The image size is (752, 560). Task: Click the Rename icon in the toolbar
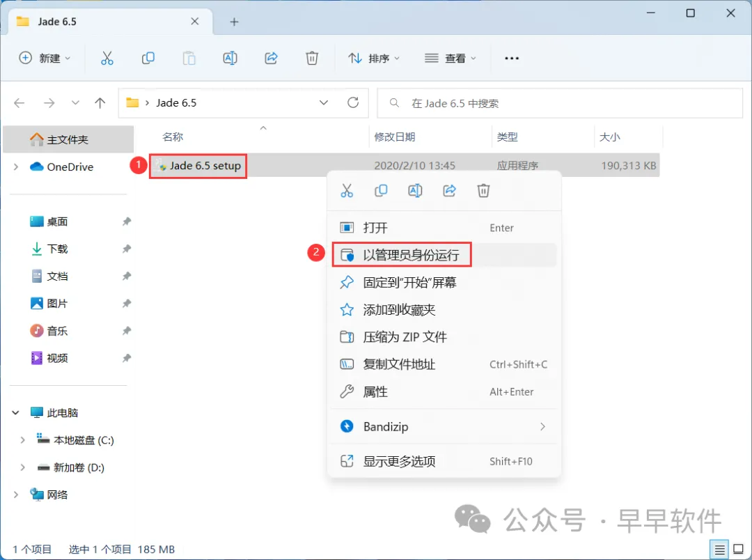tap(230, 58)
